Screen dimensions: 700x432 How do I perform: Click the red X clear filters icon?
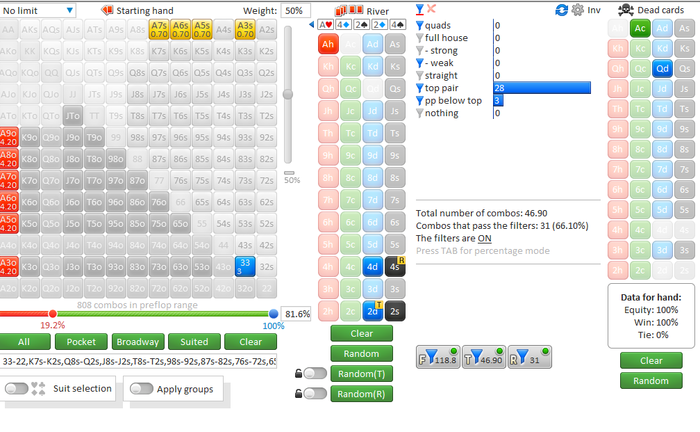click(431, 8)
